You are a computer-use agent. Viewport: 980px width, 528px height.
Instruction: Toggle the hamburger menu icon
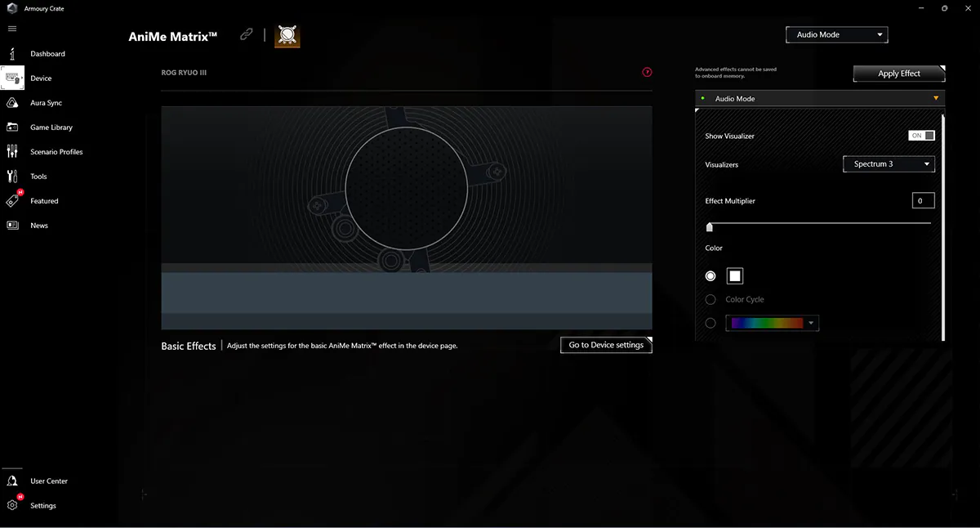pos(12,29)
